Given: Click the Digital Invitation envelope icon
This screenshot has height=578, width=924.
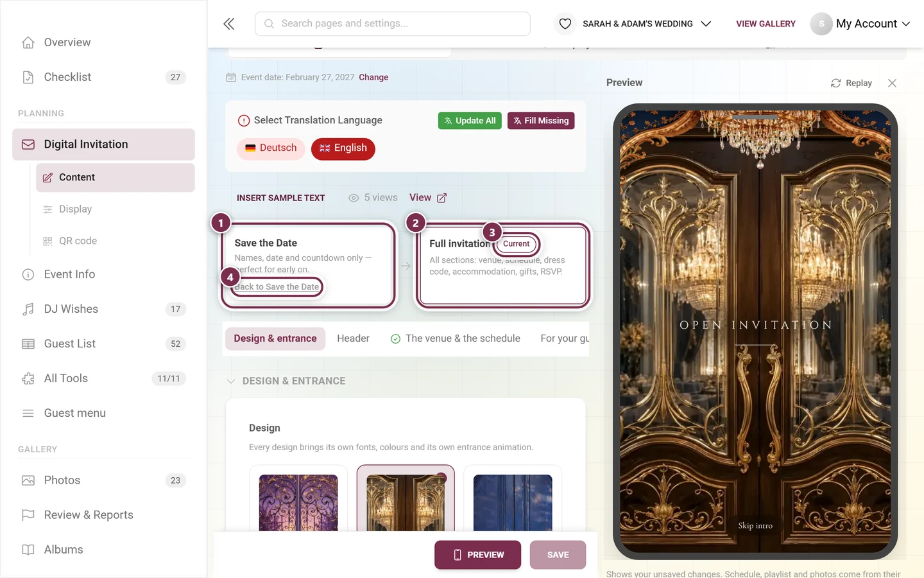Looking at the screenshot, I should click(x=28, y=144).
